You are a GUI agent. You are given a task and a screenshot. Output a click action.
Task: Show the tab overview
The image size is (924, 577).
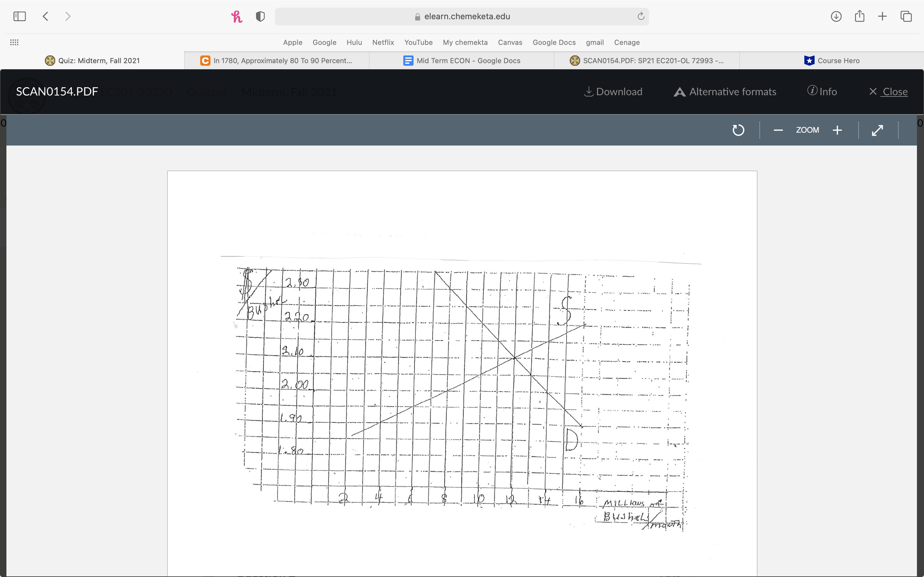click(x=905, y=16)
